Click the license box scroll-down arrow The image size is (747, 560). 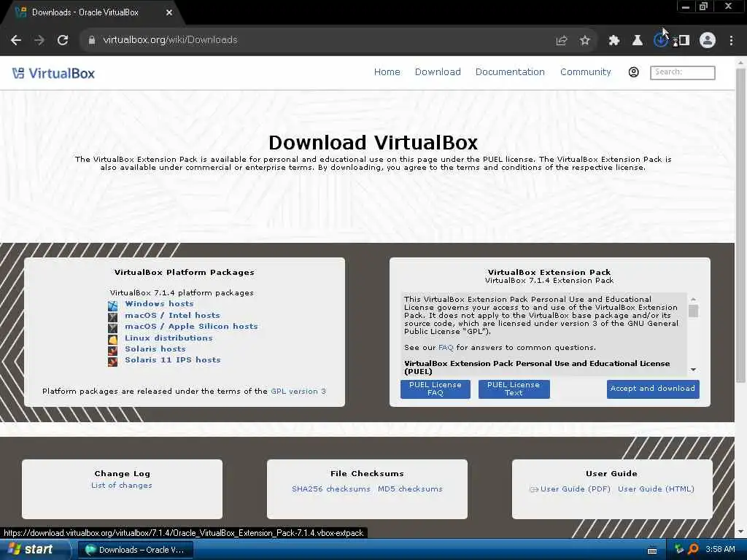693,370
